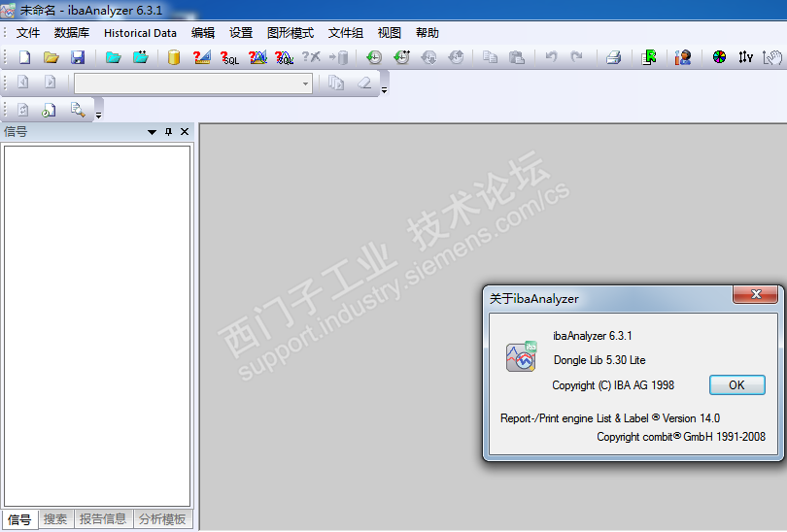Click the grayed-out clear query icon
Image resolution: width=787 pixels, height=532 pixels.
pyautogui.click(x=311, y=56)
